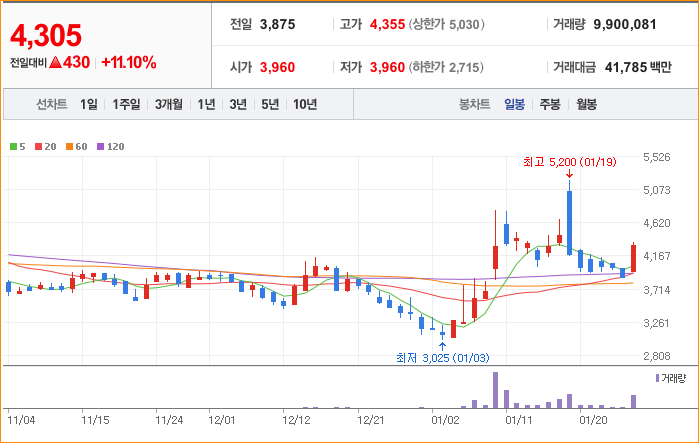Click the 11/04 date axis label
This screenshot has height=443, width=699.
click(x=21, y=420)
